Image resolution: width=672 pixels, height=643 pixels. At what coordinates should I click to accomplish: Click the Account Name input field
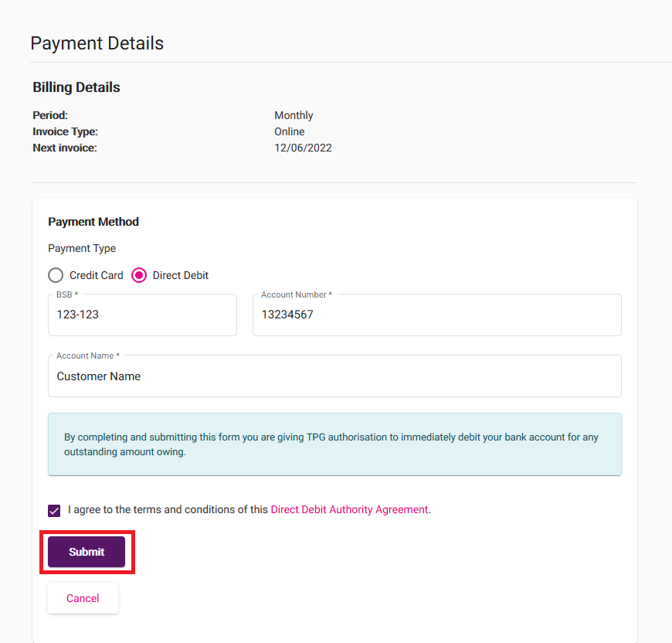tap(334, 376)
